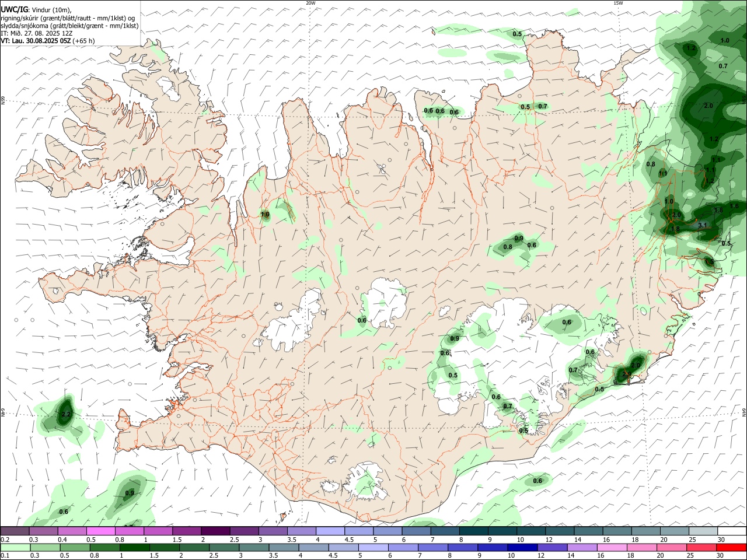Select the '1.6' rainfall value near the east edge
Image resolution: width=747 pixels, height=560 pixels.
coord(734,206)
